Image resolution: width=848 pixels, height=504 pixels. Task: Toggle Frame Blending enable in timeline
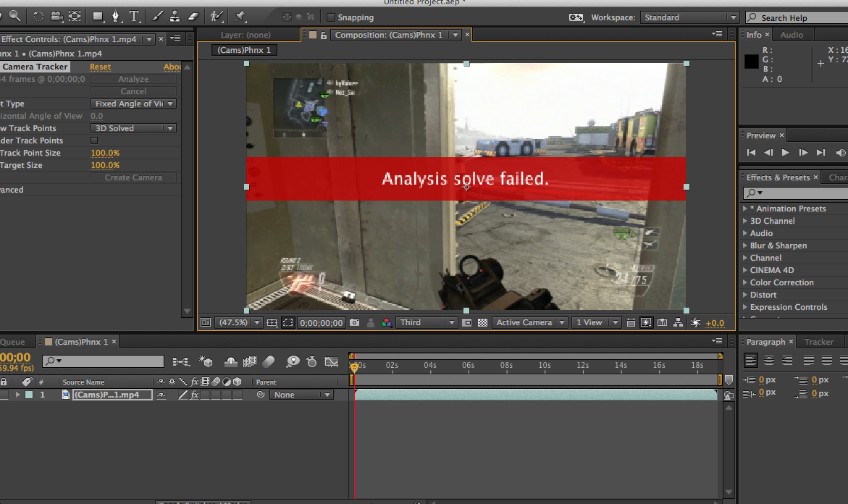click(249, 361)
